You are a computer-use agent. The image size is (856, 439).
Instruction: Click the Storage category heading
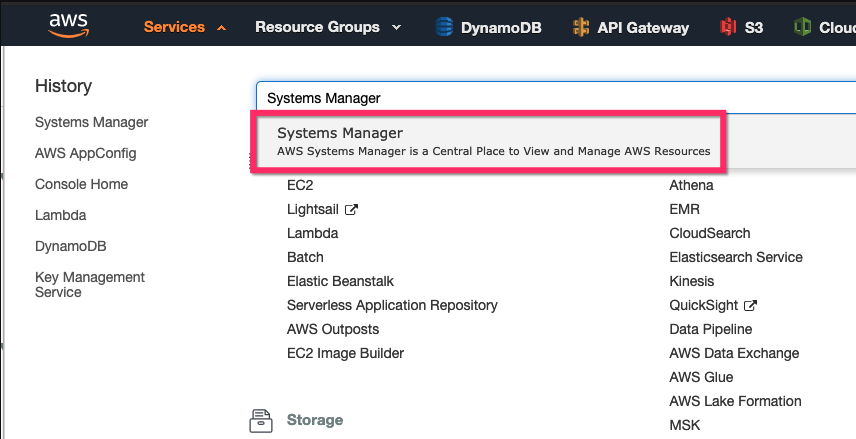click(315, 420)
